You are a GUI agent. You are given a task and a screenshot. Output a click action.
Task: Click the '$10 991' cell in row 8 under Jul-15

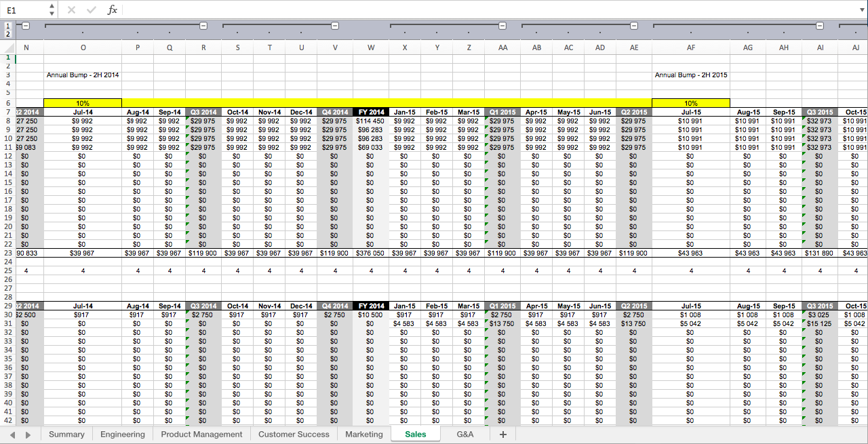691,121
